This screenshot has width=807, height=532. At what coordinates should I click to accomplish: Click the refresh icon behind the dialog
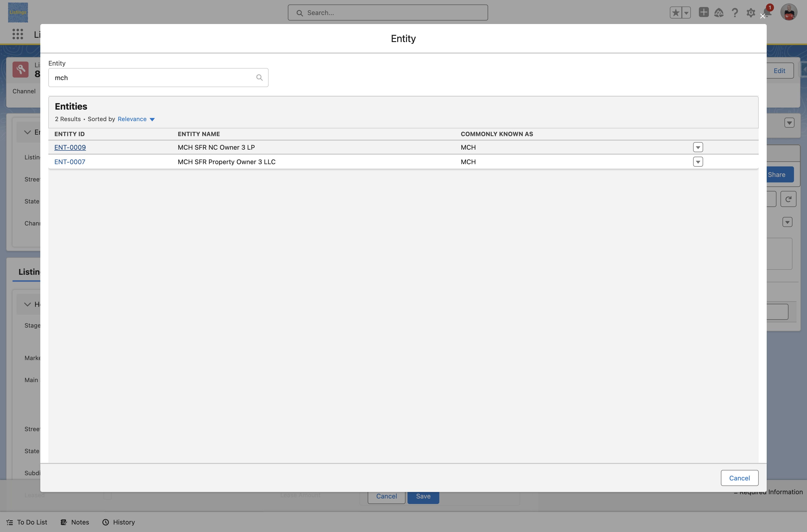point(788,199)
